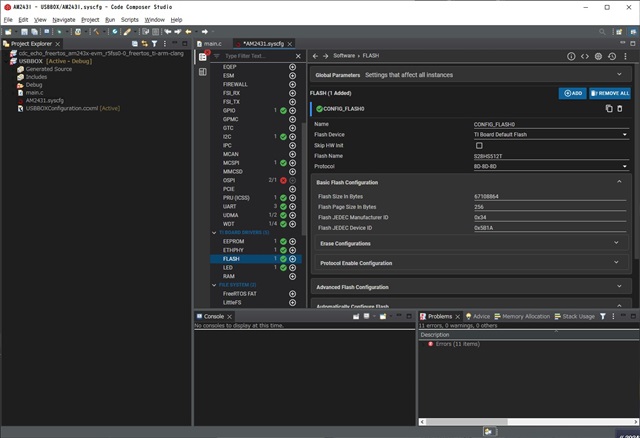Add a PCIE module instance
Viewport: 640px width, 438px height.
292,189
